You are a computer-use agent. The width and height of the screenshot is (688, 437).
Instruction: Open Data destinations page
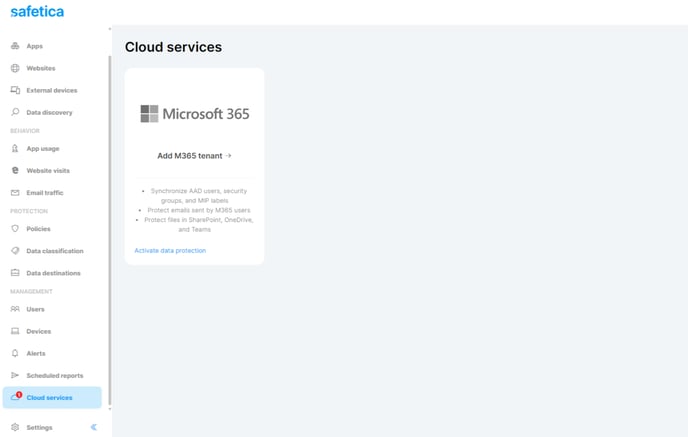coord(52,273)
